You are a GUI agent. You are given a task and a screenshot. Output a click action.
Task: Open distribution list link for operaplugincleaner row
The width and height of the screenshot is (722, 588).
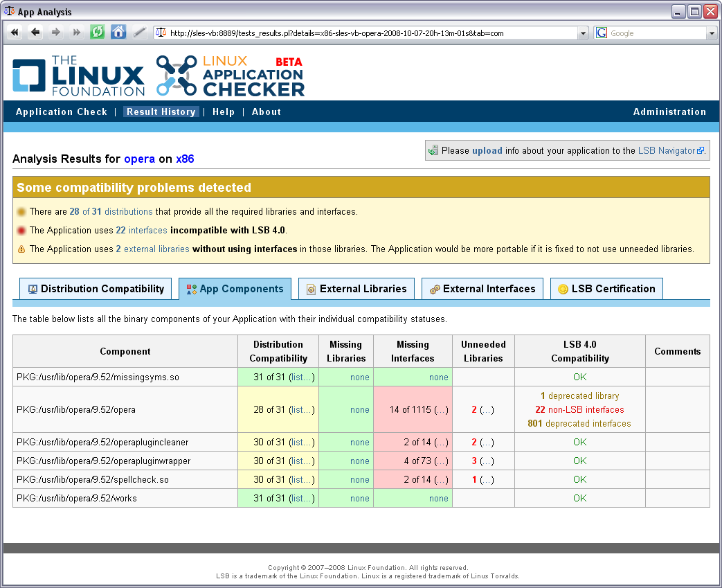(302, 443)
